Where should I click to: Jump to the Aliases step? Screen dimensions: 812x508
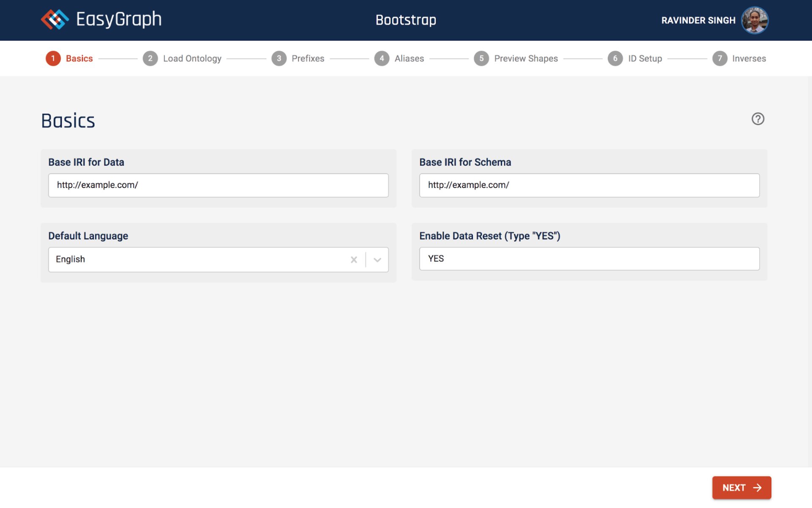[409, 58]
